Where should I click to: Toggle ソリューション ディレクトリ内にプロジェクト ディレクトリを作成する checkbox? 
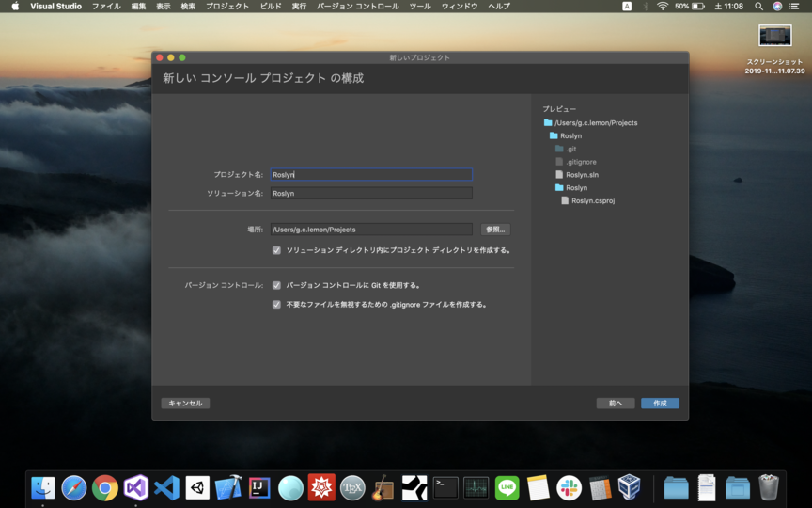[276, 250]
